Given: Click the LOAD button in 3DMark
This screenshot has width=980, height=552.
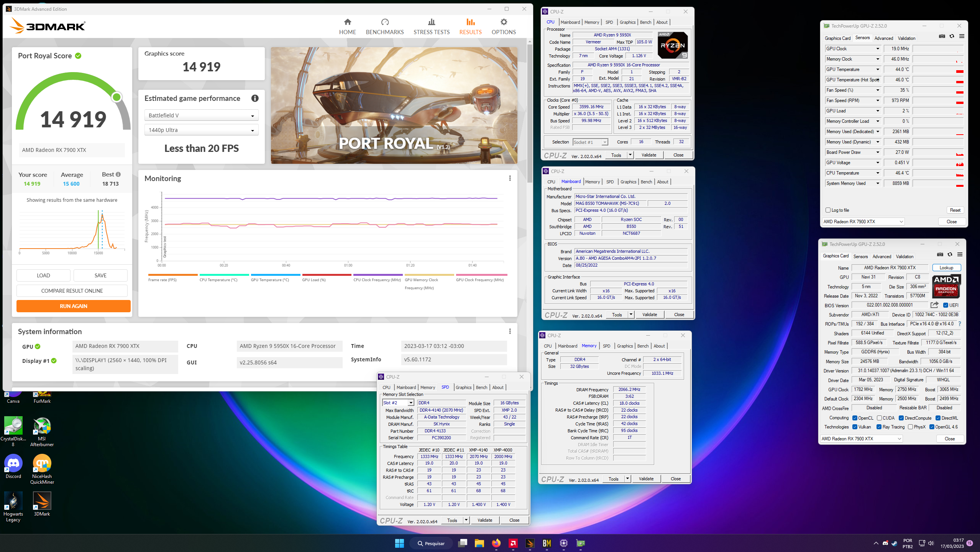Looking at the screenshot, I should pos(43,275).
